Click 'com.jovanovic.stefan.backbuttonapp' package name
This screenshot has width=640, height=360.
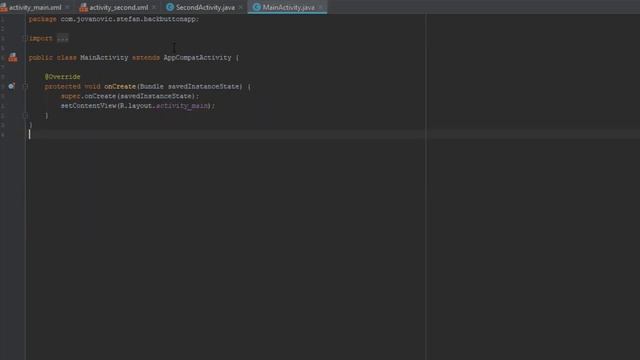129,19
